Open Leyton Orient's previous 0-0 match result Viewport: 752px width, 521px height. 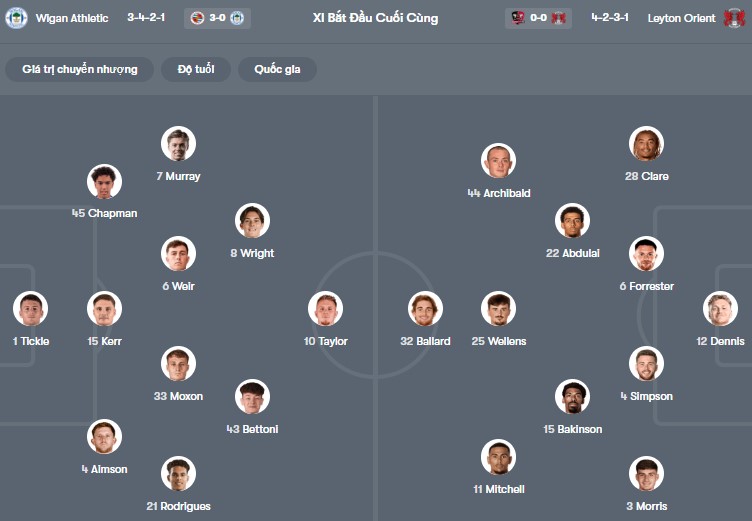539,18
